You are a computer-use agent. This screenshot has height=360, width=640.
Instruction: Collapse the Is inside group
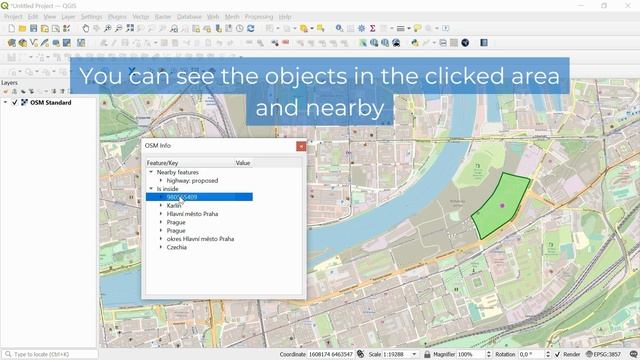[151, 189]
